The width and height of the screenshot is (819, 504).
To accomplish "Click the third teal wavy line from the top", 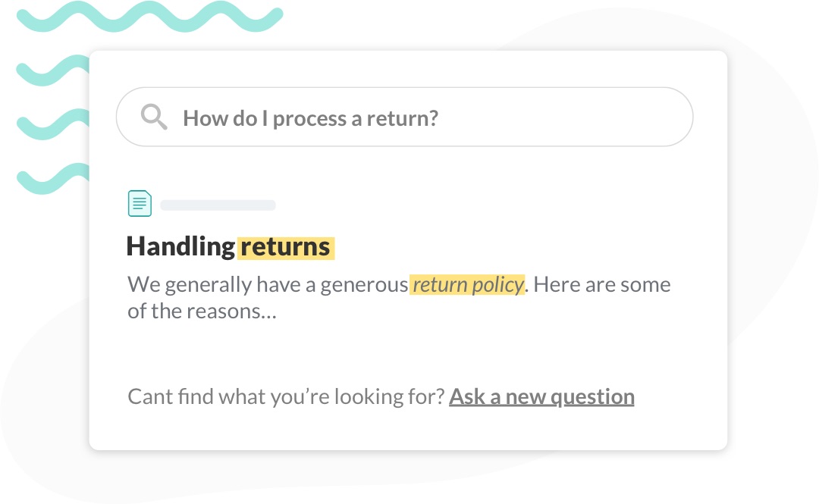I will click(53, 124).
